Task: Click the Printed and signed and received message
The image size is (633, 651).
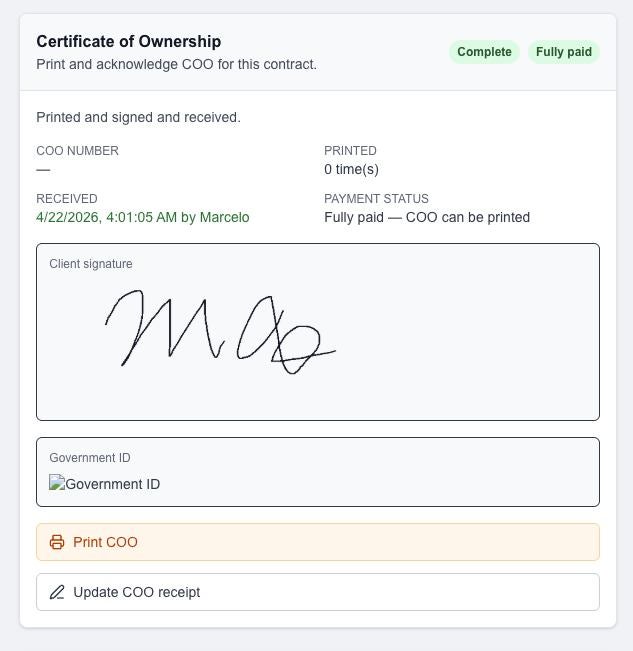Action: point(139,117)
